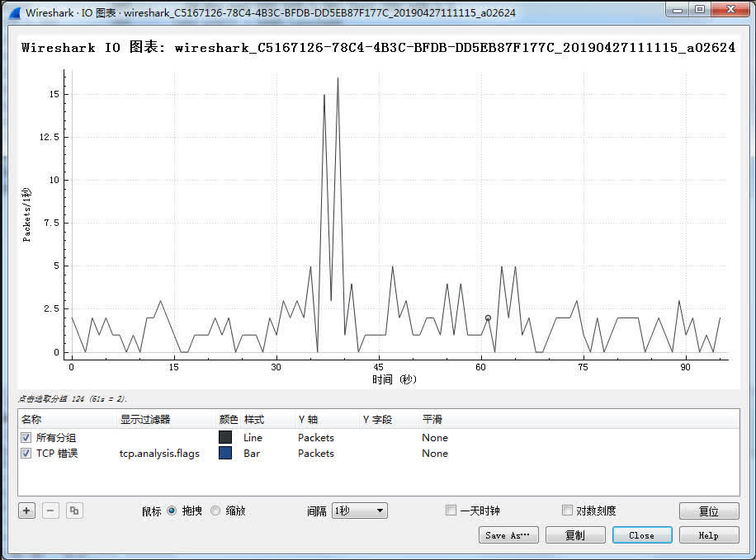Select the 拖拽 mouse radio button

[x=172, y=511]
